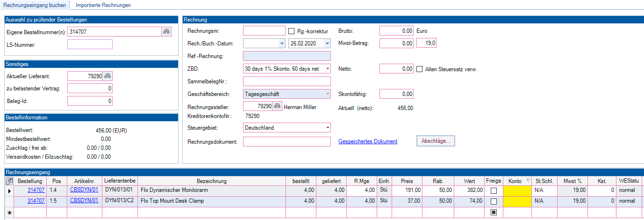The width and height of the screenshot is (644, 220).
Task: Click yellow Konto cell in first row
Action: pos(517,191)
